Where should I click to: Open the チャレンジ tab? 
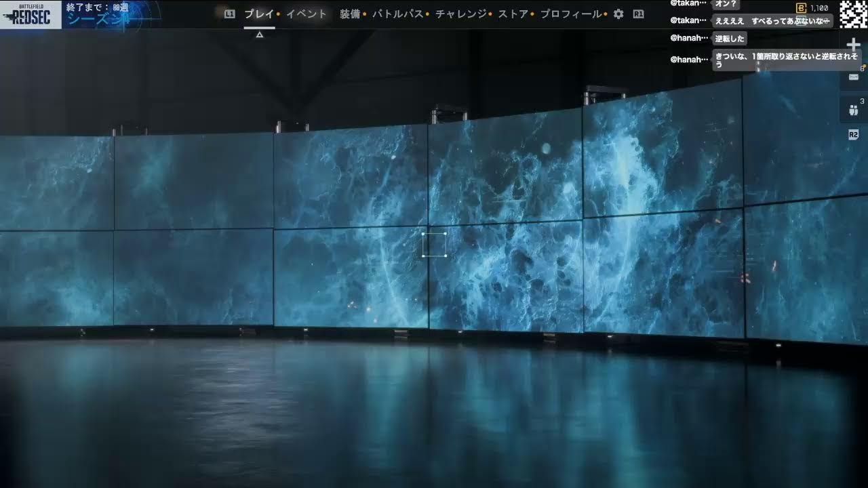coord(460,14)
